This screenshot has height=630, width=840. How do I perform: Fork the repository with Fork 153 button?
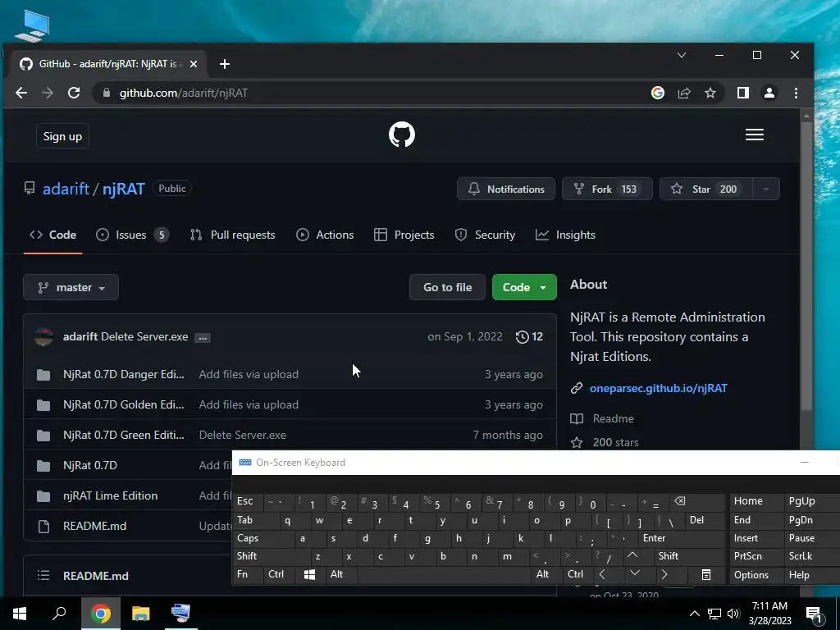click(607, 189)
